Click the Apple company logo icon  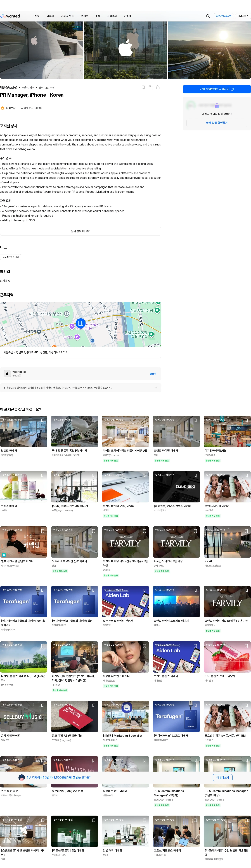pos(7,374)
